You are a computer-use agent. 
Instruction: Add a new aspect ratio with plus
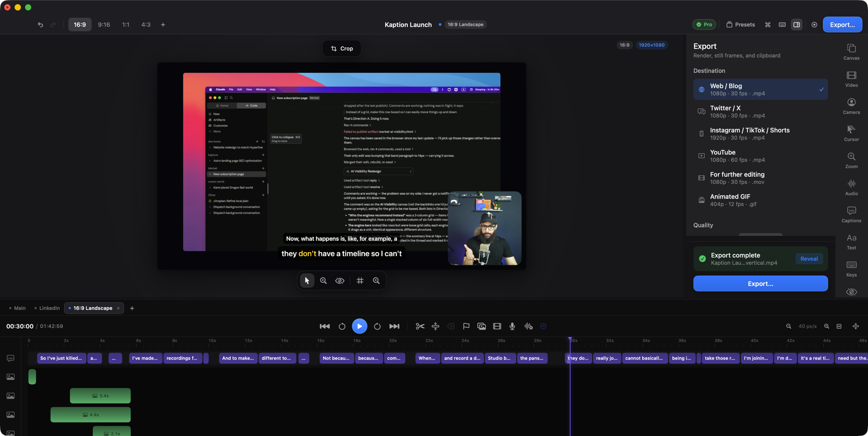click(x=163, y=24)
